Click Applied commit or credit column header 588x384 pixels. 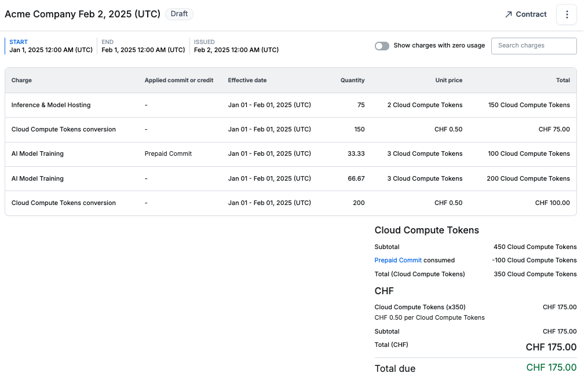pos(178,81)
